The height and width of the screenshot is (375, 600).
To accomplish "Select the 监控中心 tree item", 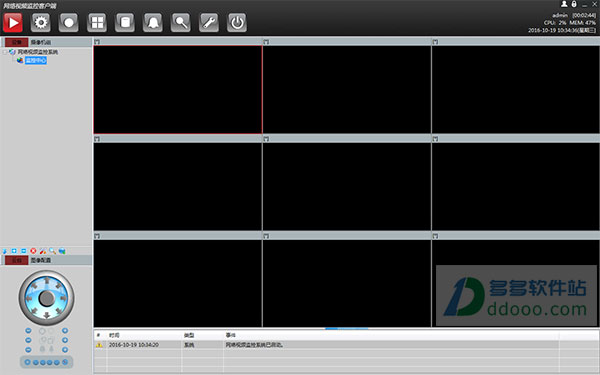I will [x=36, y=60].
